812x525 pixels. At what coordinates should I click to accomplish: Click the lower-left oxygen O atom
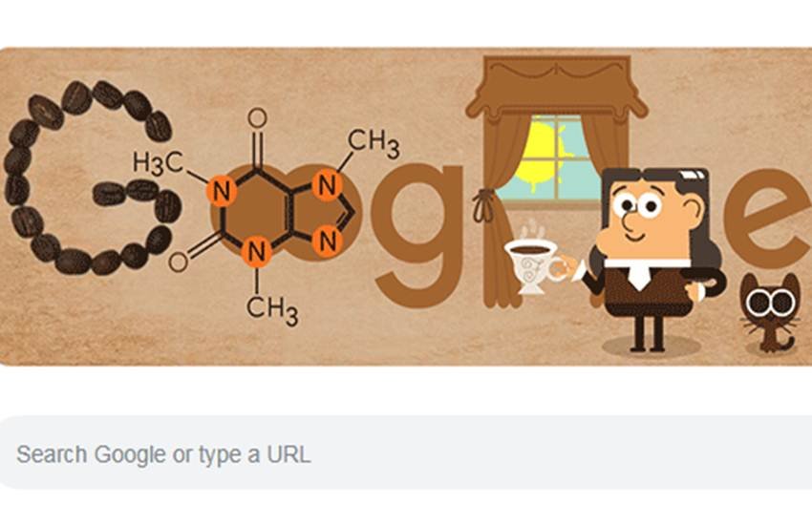tap(178, 262)
